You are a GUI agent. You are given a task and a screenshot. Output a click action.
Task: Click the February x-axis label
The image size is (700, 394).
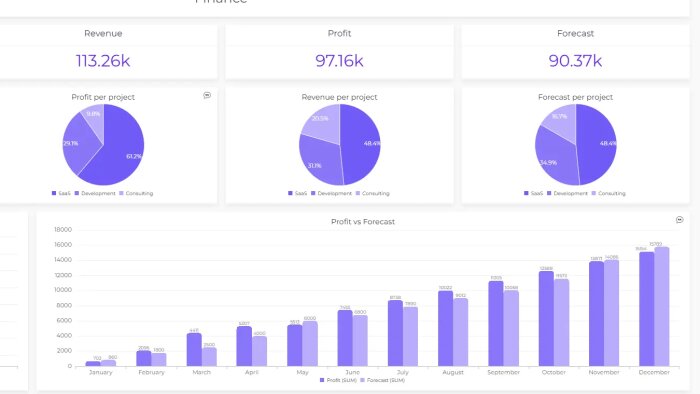pos(151,372)
